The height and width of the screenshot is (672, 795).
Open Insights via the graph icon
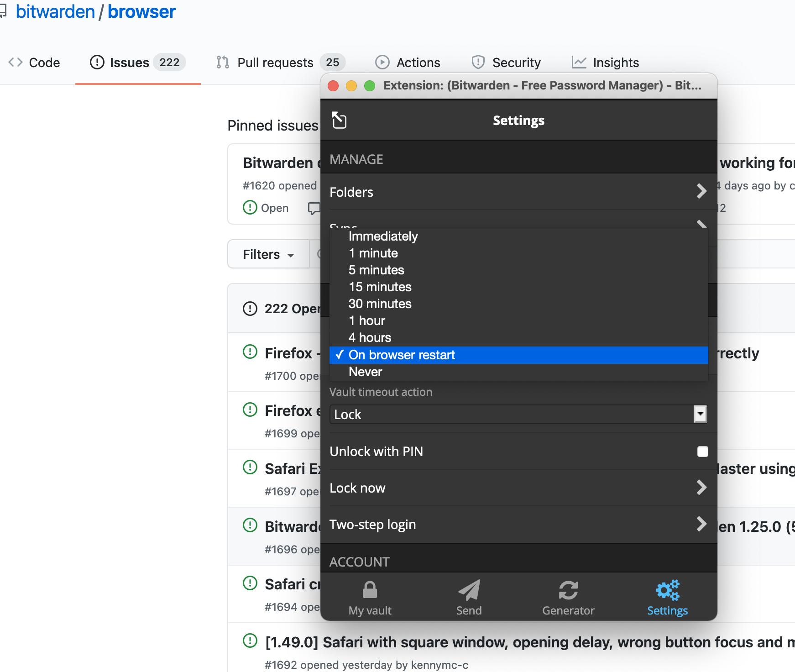pos(579,62)
